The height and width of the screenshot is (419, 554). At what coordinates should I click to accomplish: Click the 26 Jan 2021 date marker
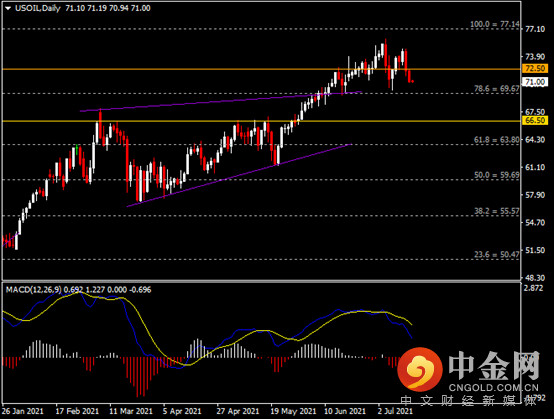point(23,411)
